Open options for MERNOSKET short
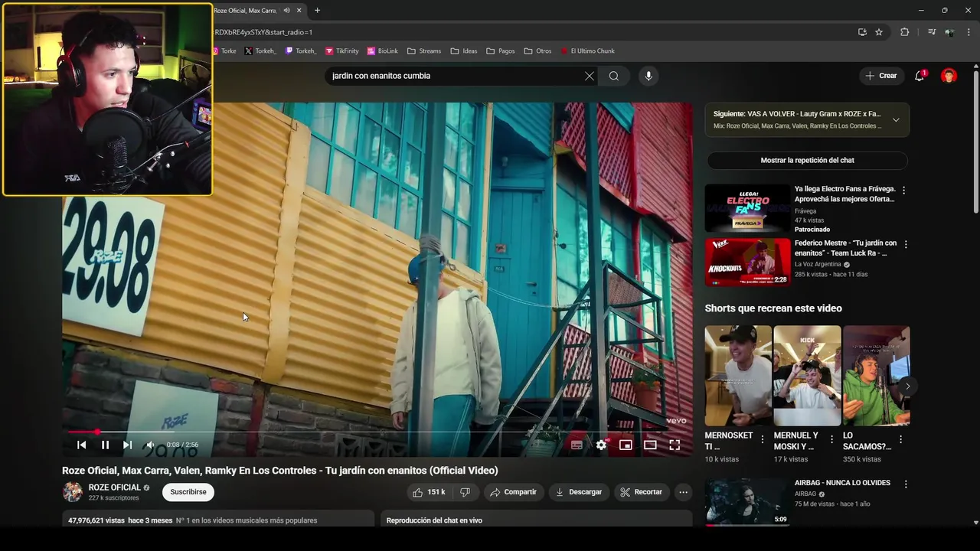 tap(762, 439)
